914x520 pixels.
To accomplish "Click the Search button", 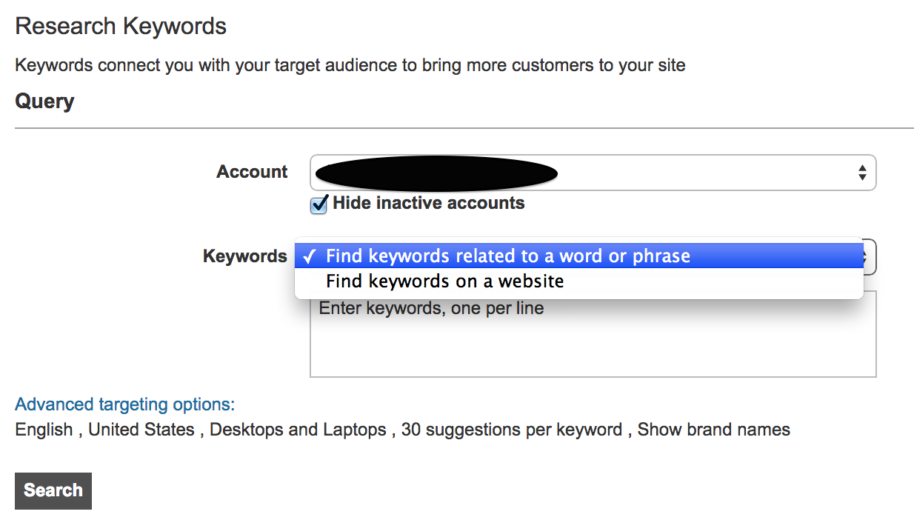I will pyautogui.click(x=53, y=491).
